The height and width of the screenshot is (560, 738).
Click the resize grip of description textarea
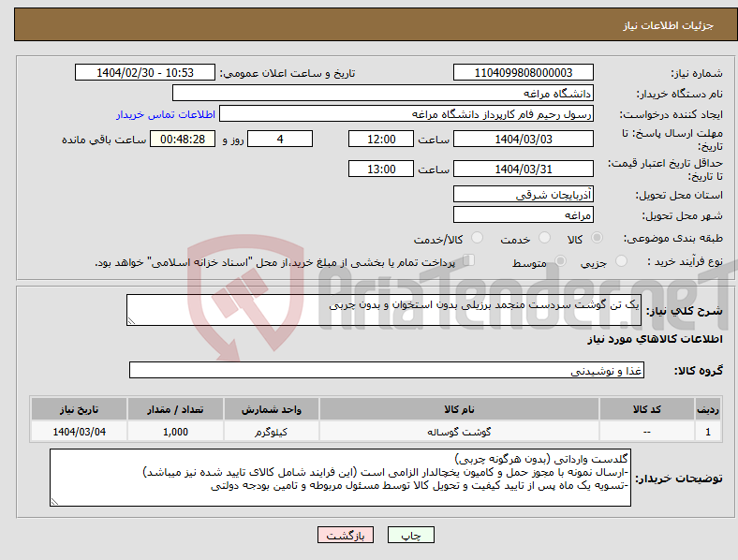click(131, 321)
